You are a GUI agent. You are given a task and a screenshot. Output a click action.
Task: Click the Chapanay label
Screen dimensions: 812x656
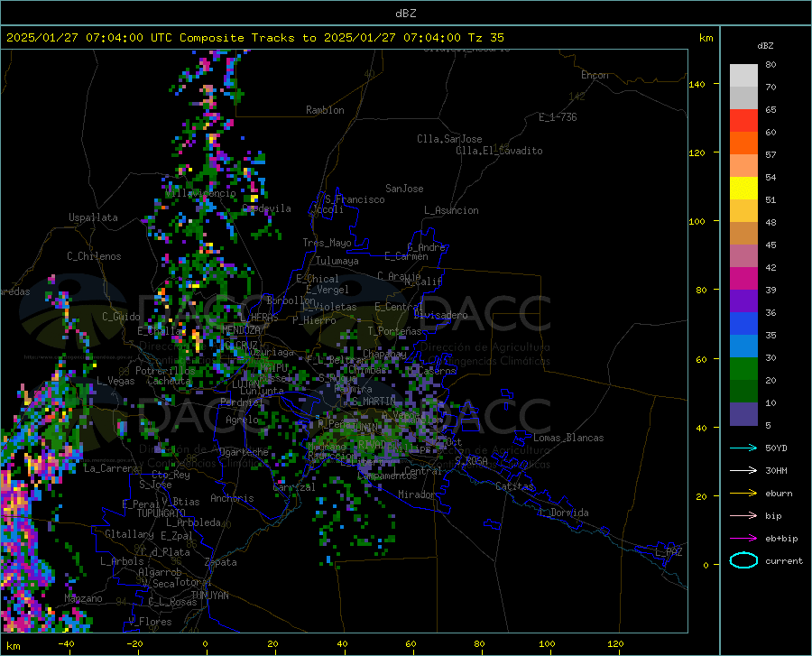384,354
